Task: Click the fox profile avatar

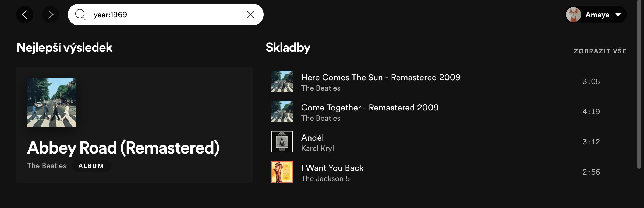Action: (x=573, y=15)
